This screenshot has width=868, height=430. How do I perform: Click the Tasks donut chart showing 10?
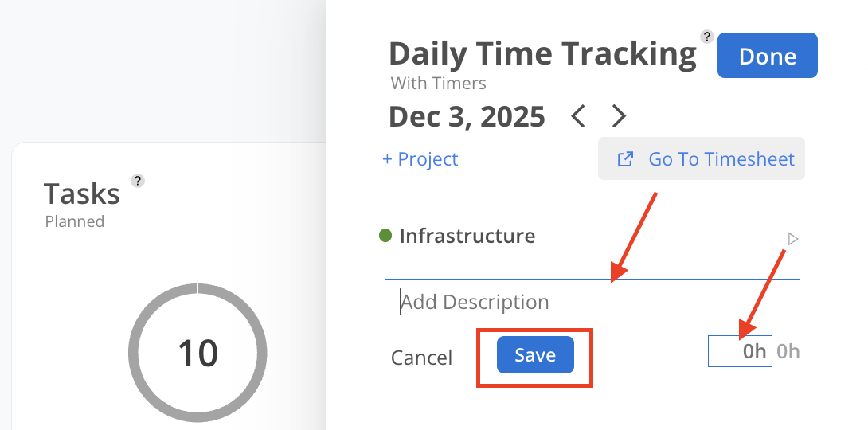pos(197,353)
